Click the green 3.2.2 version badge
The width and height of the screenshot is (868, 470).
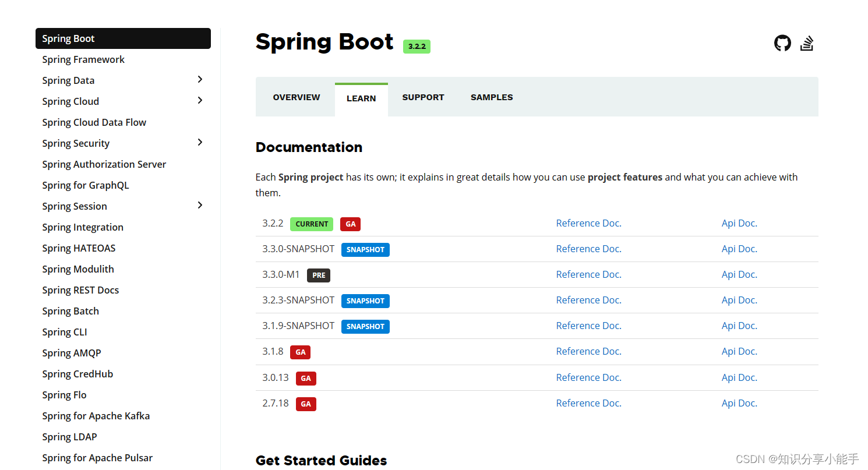point(417,47)
